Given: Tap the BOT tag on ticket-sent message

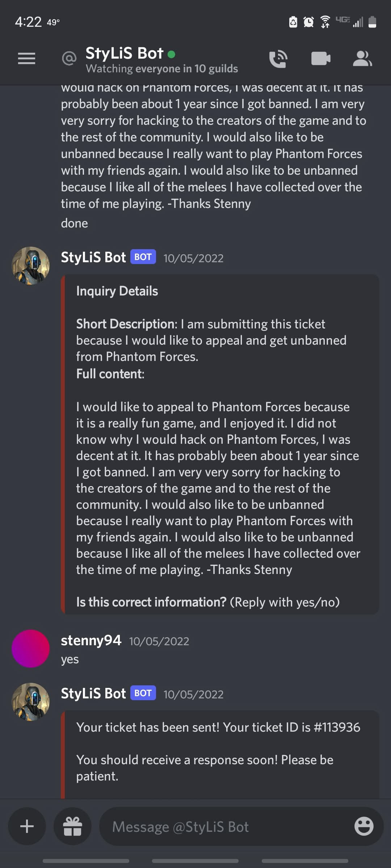Looking at the screenshot, I should click(143, 693).
